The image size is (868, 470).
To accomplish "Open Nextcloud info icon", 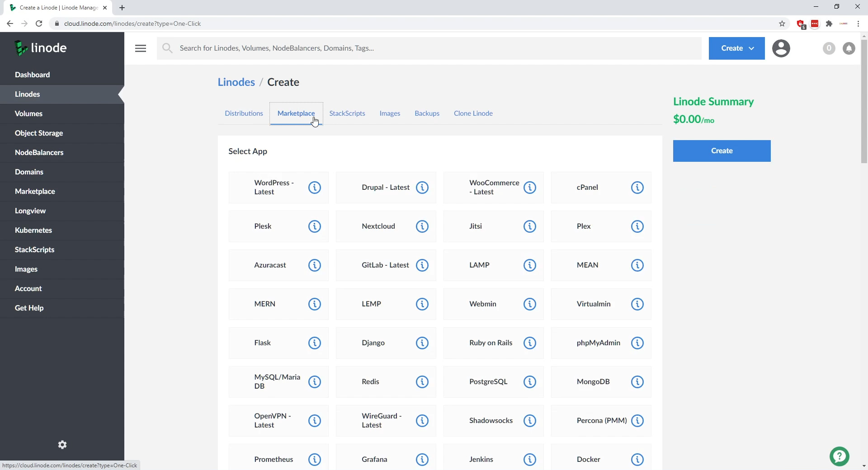I will pos(422,226).
